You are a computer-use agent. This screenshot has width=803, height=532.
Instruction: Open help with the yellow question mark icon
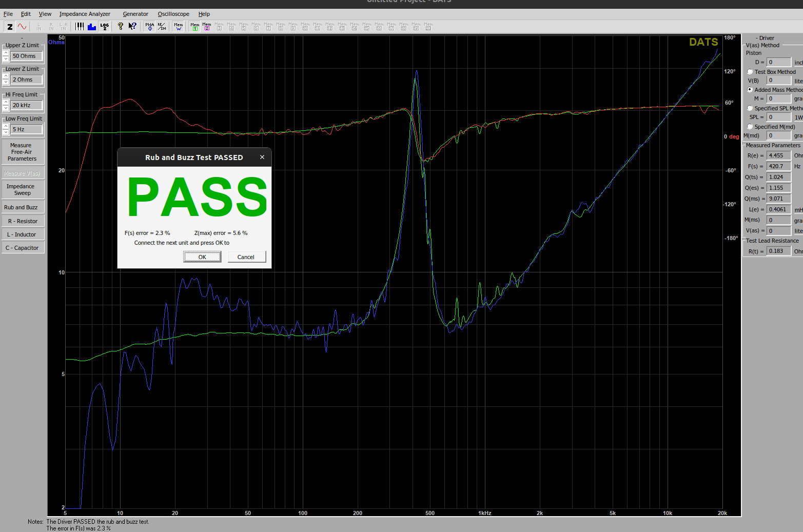coord(121,26)
